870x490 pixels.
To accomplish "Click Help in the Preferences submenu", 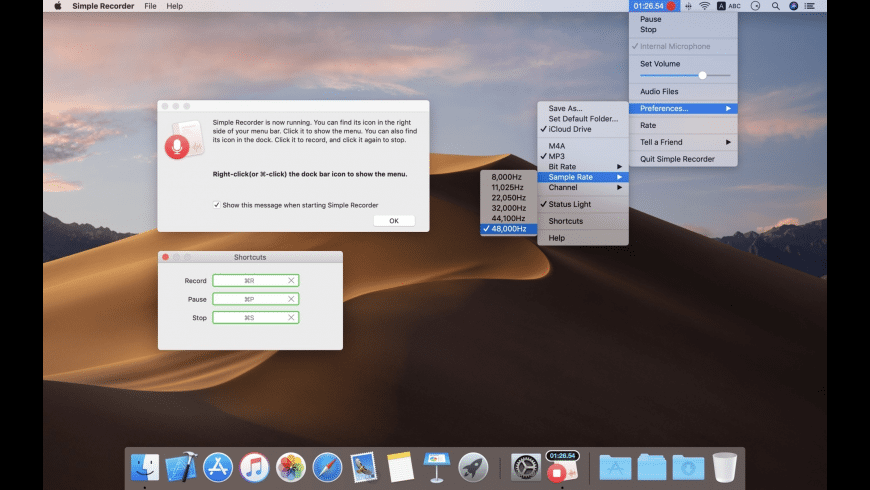I will [x=583, y=238].
